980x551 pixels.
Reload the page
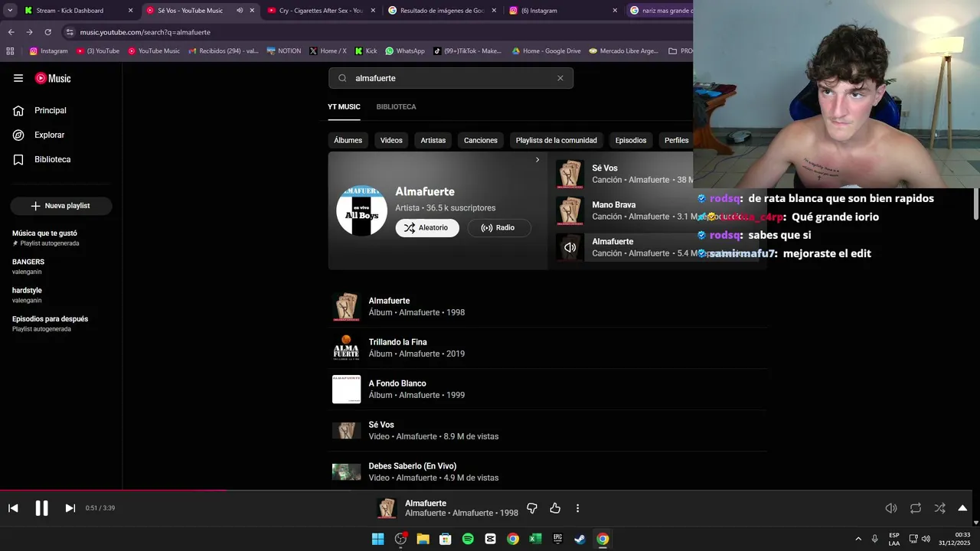point(47,32)
